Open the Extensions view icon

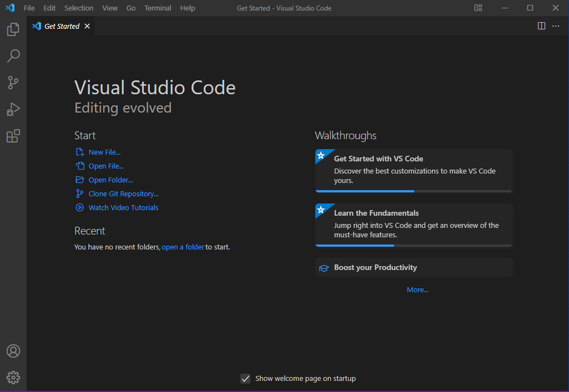[13, 136]
